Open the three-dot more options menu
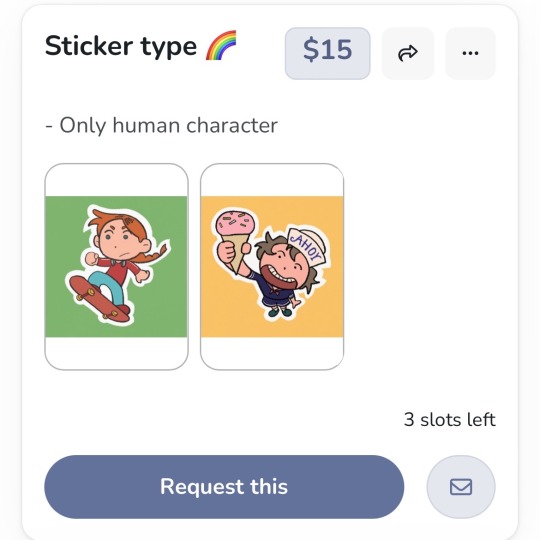The width and height of the screenshot is (540, 540). 470,53
